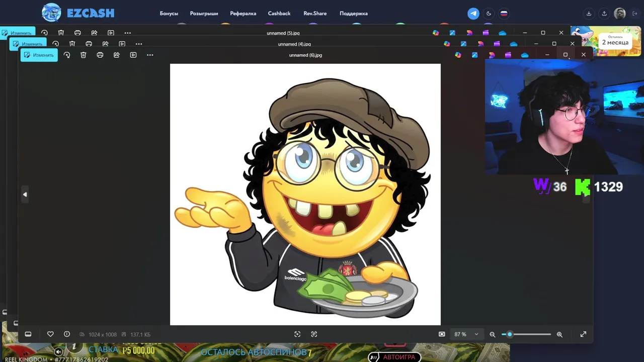Click the text recognition icon in bottom bar
644x362 pixels.
[314, 334]
